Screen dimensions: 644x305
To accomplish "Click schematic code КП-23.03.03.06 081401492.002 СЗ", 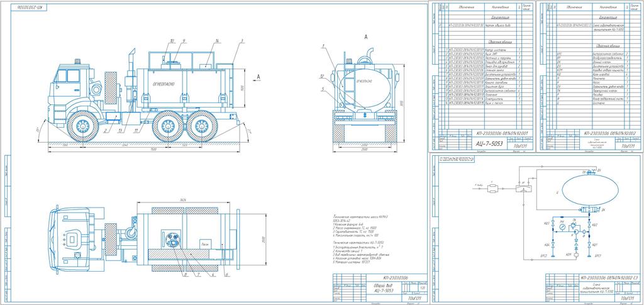I will pos(609,279).
